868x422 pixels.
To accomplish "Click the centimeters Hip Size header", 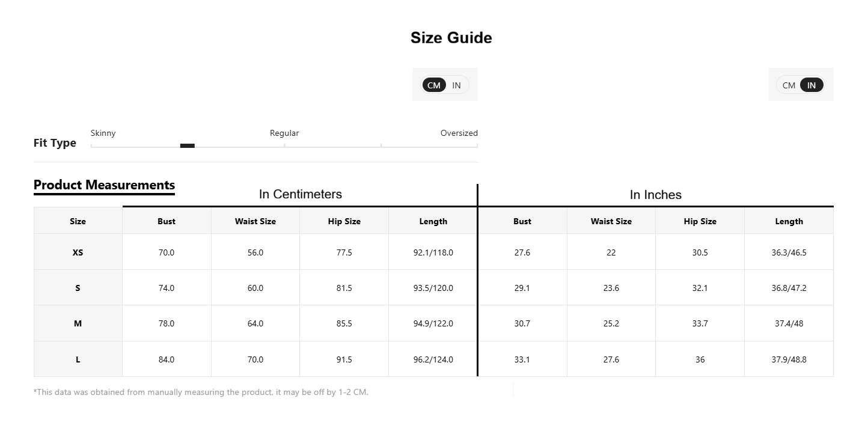I will click(x=344, y=221).
